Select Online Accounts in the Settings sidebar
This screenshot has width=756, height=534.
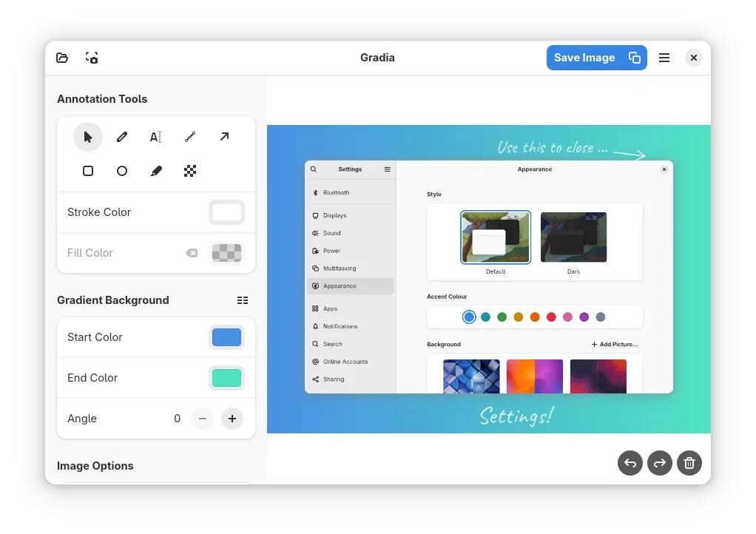pyautogui.click(x=351, y=362)
